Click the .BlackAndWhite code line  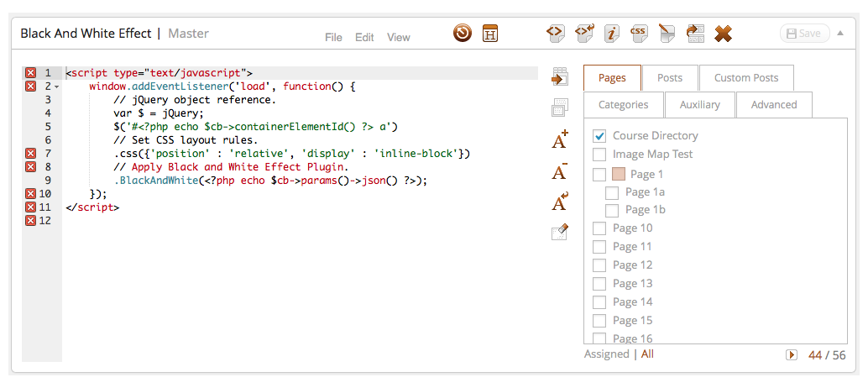pos(271,181)
